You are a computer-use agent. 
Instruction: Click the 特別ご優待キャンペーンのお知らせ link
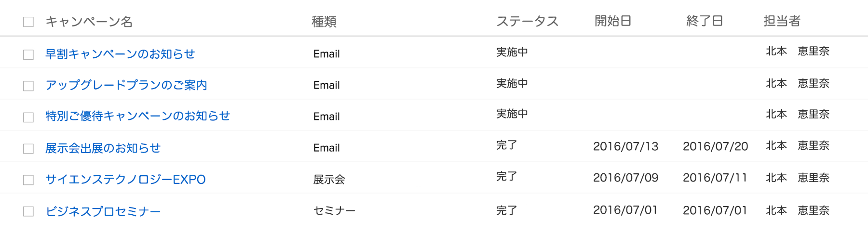click(137, 116)
